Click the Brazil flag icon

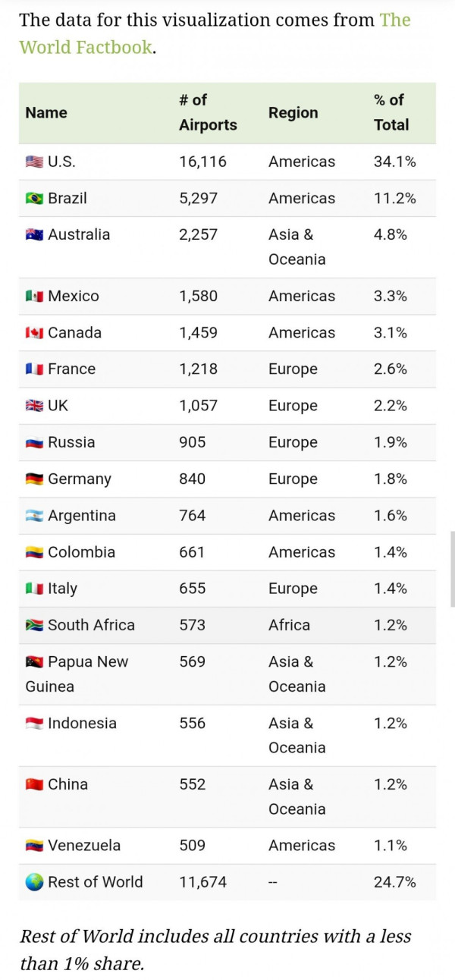pyautogui.click(x=34, y=199)
